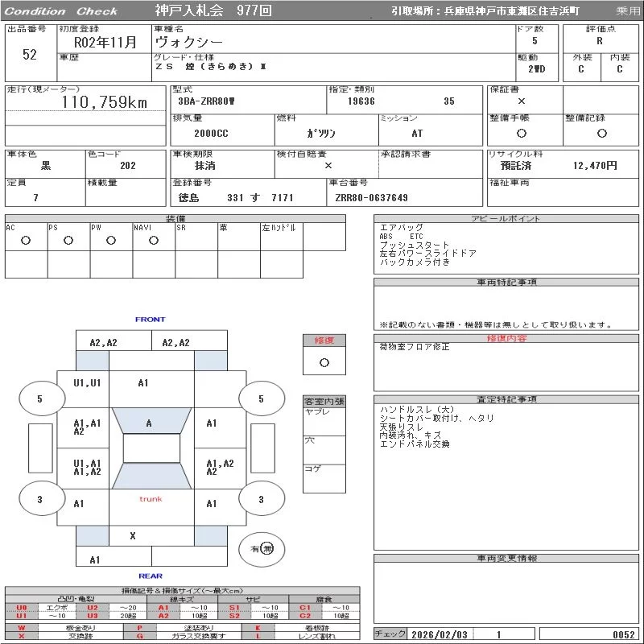
Task: Click the Condition Check header title
Action: (x=61, y=11)
